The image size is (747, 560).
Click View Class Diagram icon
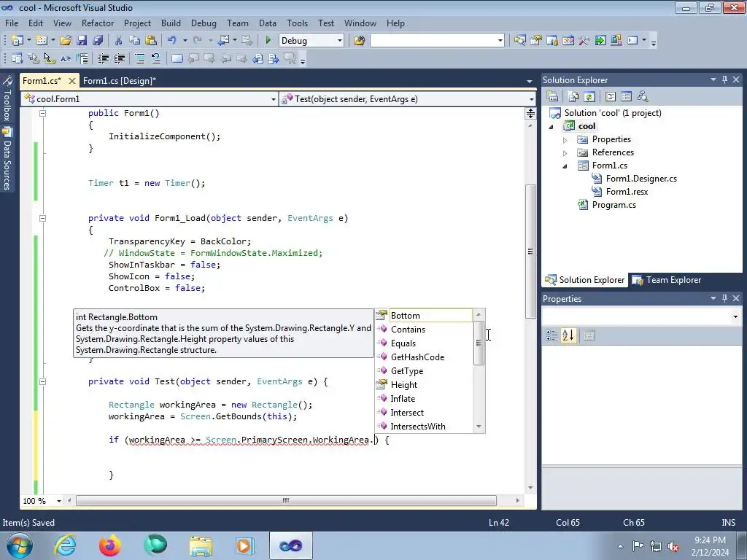642,97
